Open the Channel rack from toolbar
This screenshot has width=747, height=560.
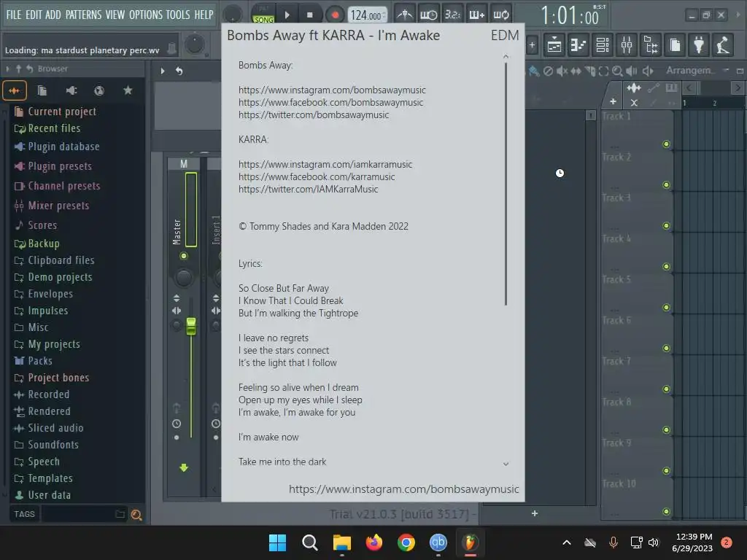click(602, 45)
